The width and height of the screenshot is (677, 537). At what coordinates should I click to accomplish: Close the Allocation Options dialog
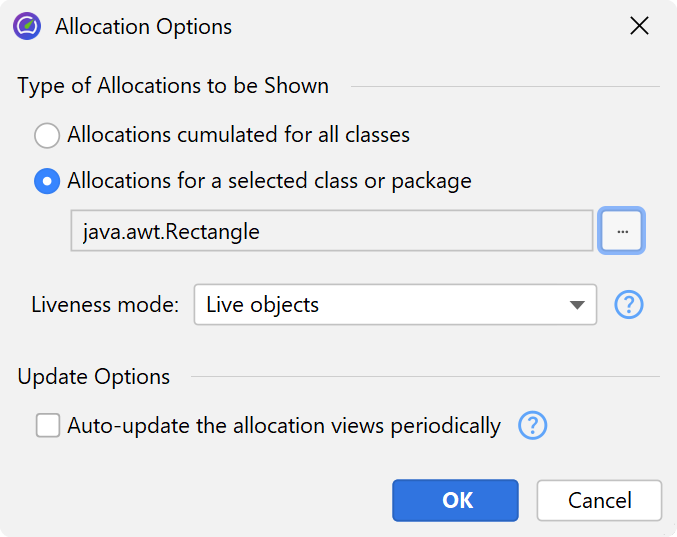pos(639,27)
